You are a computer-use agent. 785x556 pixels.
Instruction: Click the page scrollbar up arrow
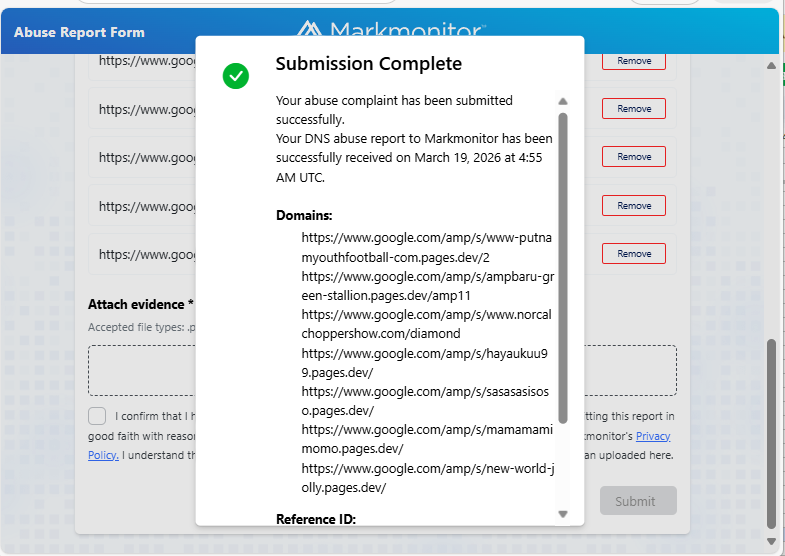click(x=771, y=66)
